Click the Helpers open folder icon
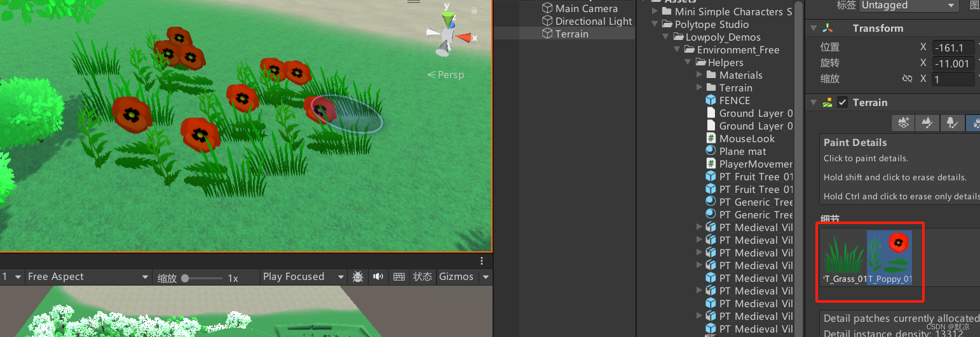Screen dimensions: 980x337 (x=701, y=62)
